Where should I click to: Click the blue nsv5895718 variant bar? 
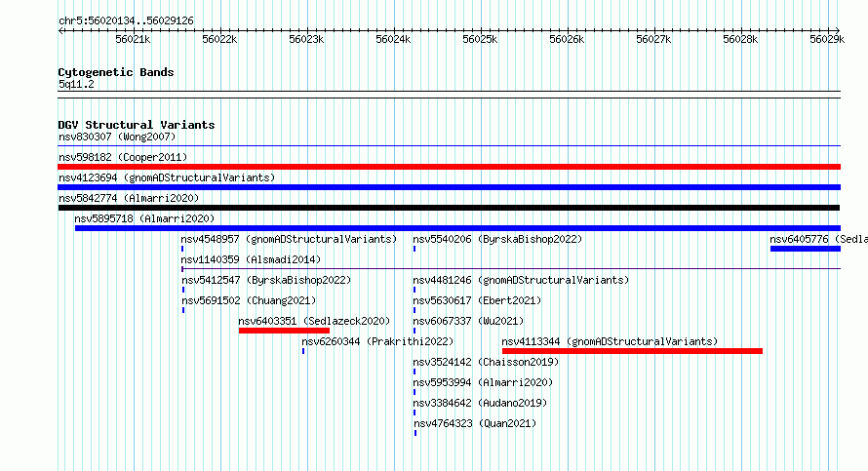457,228
